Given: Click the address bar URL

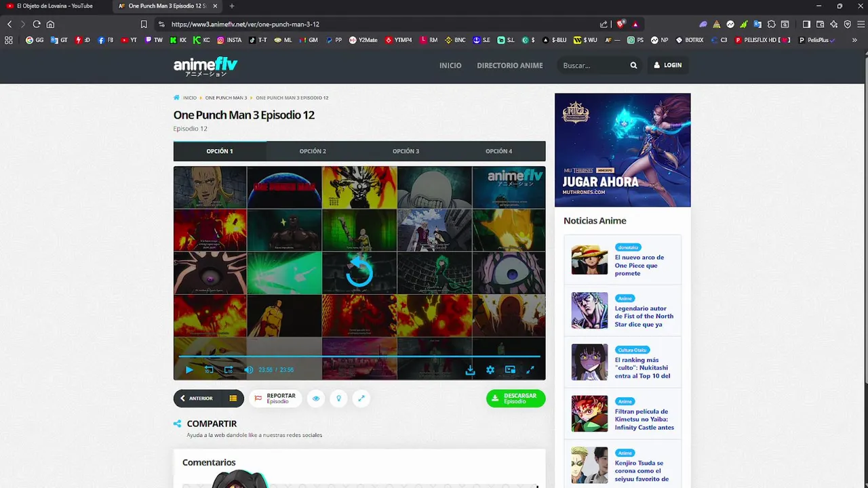Looking at the screenshot, I should (245, 24).
